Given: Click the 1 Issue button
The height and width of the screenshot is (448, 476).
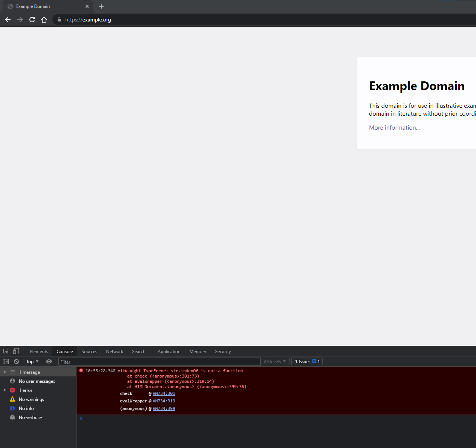Looking at the screenshot, I should tap(308, 361).
